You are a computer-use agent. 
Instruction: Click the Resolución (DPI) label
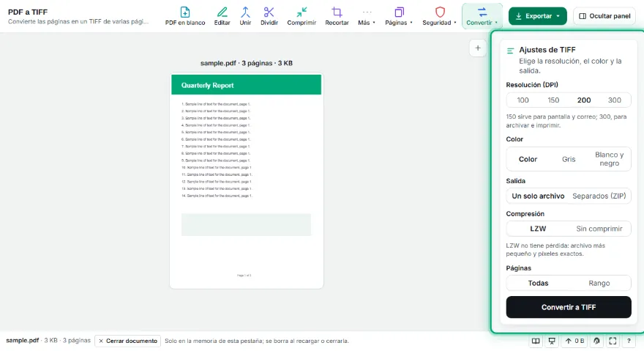click(532, 85)
